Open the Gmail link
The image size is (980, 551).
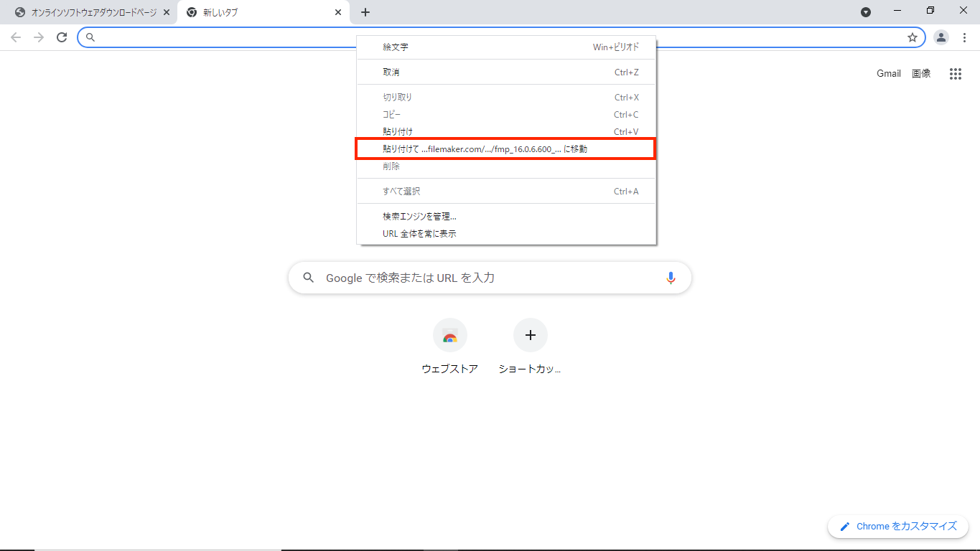(x=889, y=73)
